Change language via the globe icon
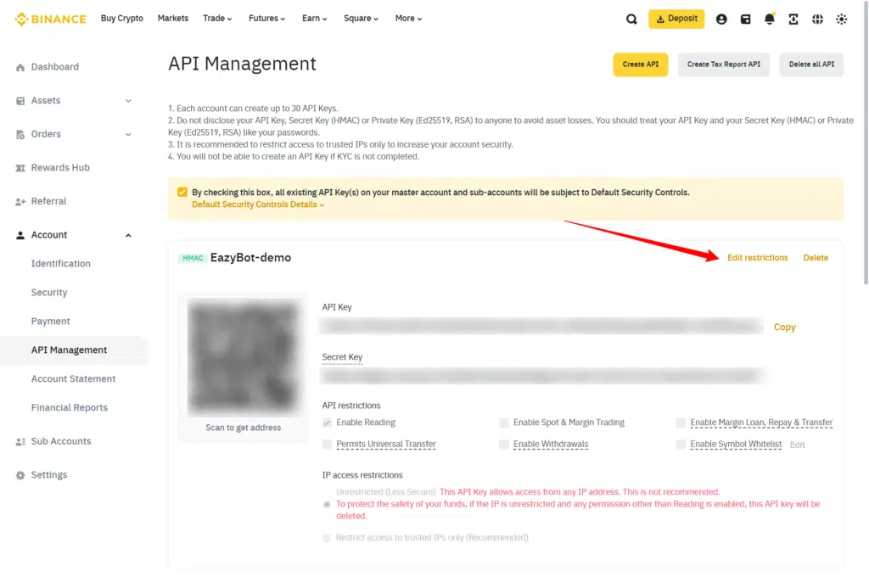This screenshot has height=588, width=869. [x=816, y=18]
